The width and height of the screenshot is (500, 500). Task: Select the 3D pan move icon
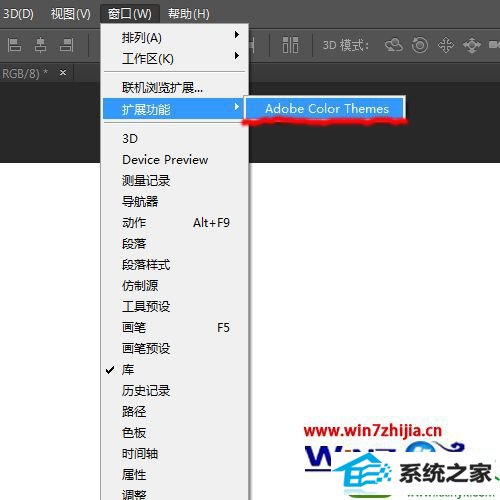(446, 45)
